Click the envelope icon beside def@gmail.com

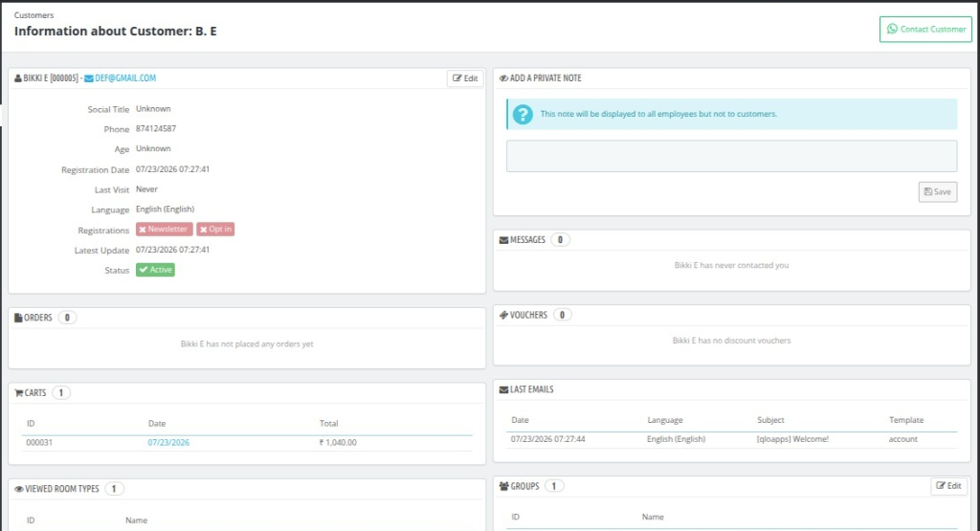tap(89, 78)
